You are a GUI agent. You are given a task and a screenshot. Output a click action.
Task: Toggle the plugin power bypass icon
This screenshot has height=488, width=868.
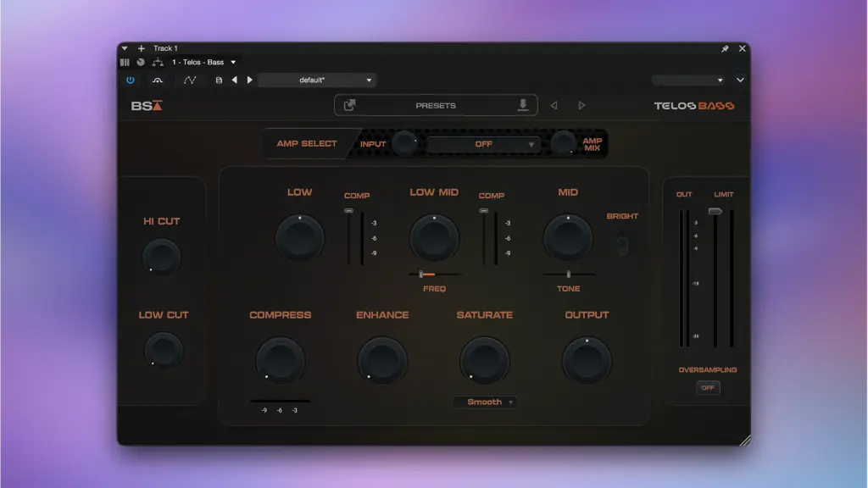click(x=130, y=80)
